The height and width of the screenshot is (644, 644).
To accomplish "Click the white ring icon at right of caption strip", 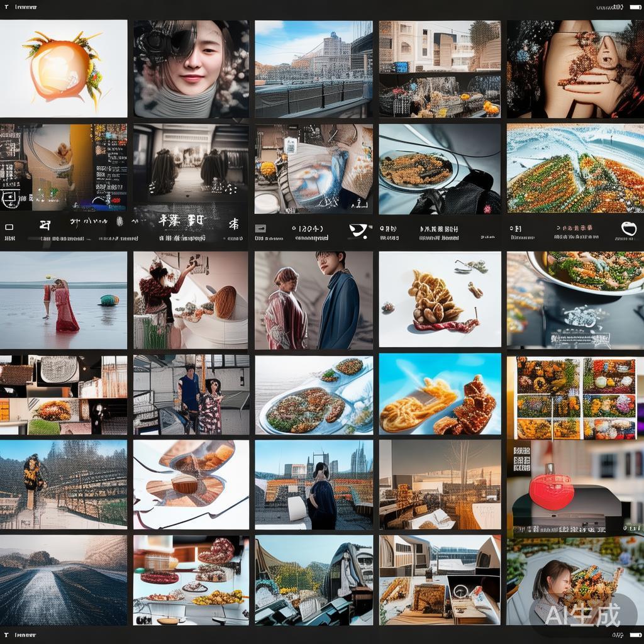I will pos(628,228).
